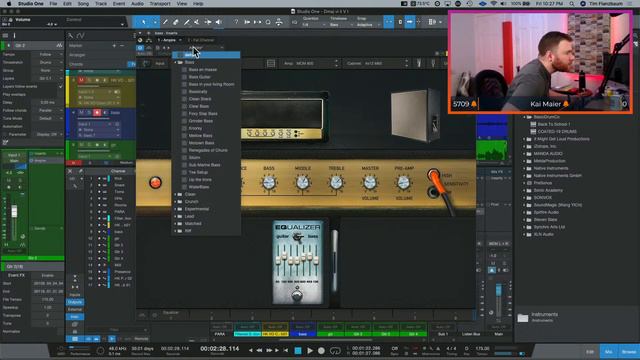This screenshot has height=360, width=640.
Task: Open the Song menu
Action: tap(83, 3)
